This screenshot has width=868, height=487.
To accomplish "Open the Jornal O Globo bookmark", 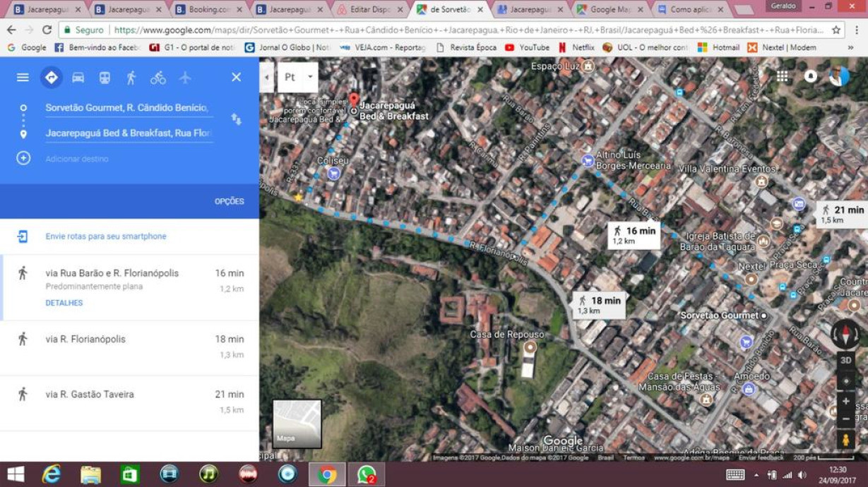I will [x=288, y=47].
